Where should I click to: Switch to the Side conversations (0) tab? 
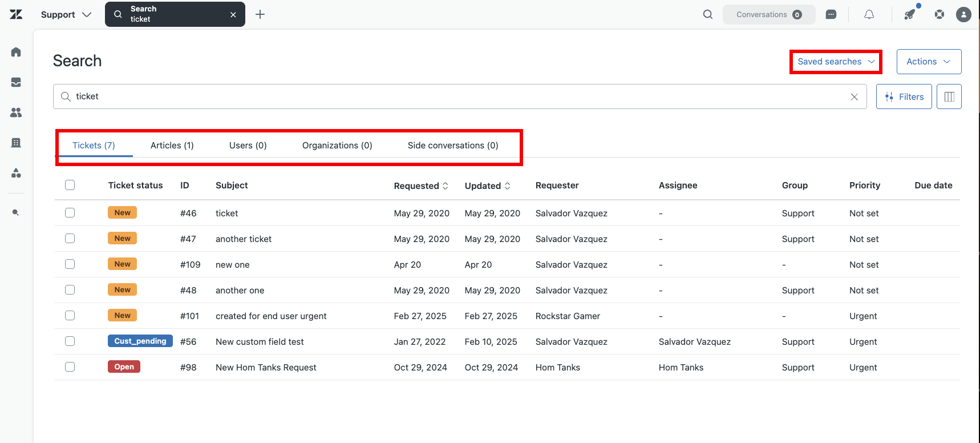(x=453, y=146)
